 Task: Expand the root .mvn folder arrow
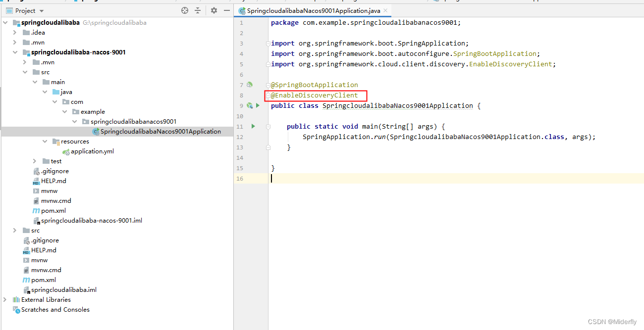(15, 43)
